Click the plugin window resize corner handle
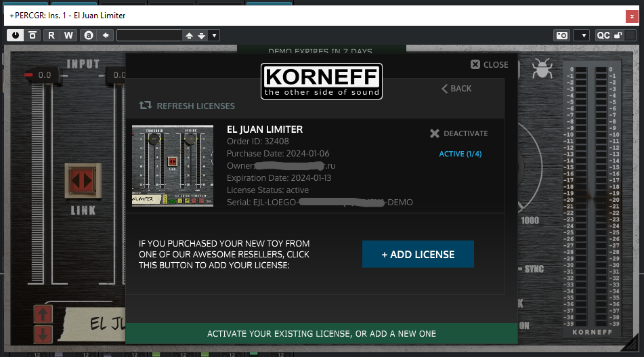644x357 pixels. point(629,343)
